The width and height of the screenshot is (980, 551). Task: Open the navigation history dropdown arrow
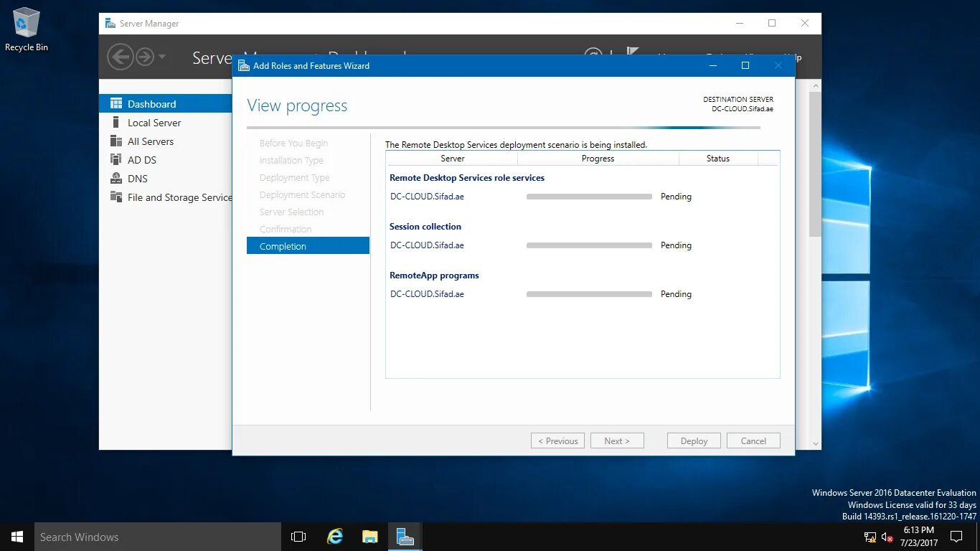tap(162, 57)
